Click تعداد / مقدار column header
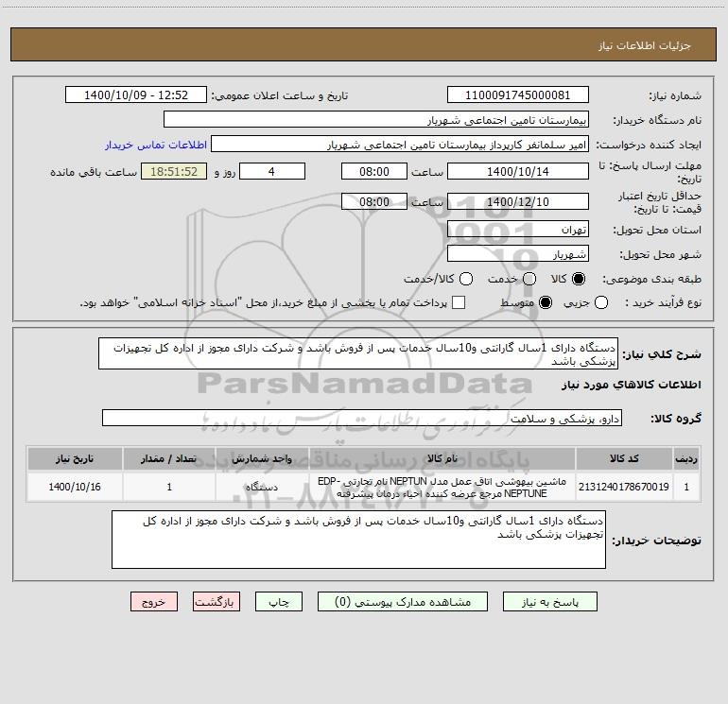The width and height of the screenshot is (728, 704). point(168,458)
